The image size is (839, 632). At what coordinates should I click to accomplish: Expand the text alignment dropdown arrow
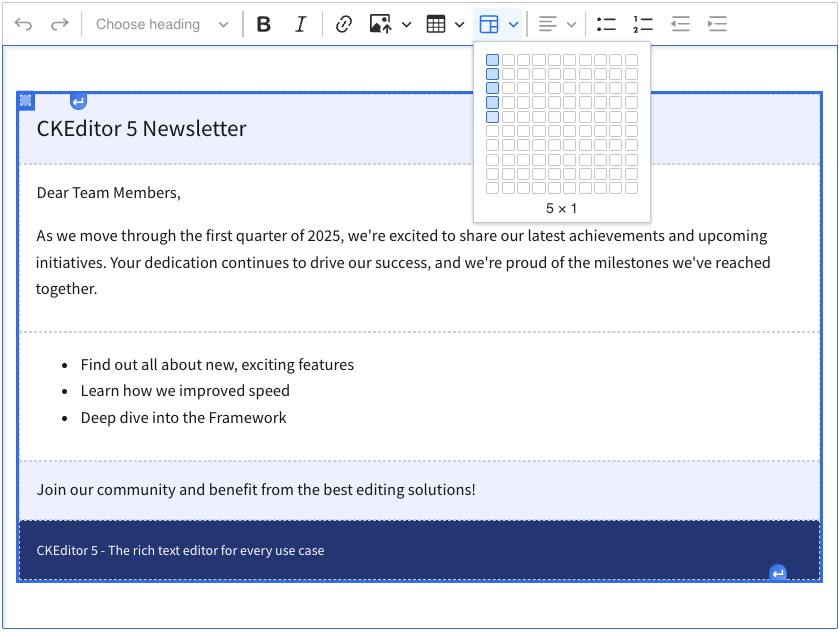[x=571, y=24]
